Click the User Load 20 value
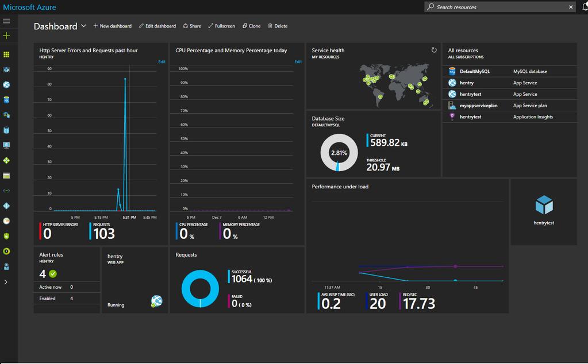 click(x=378, y=303)
